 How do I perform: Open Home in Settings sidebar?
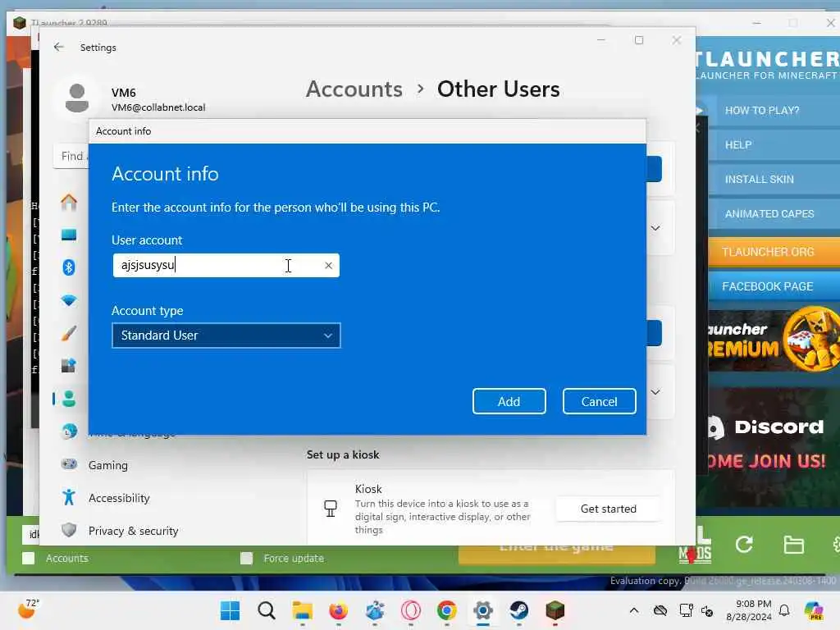[x=69, y=202]
